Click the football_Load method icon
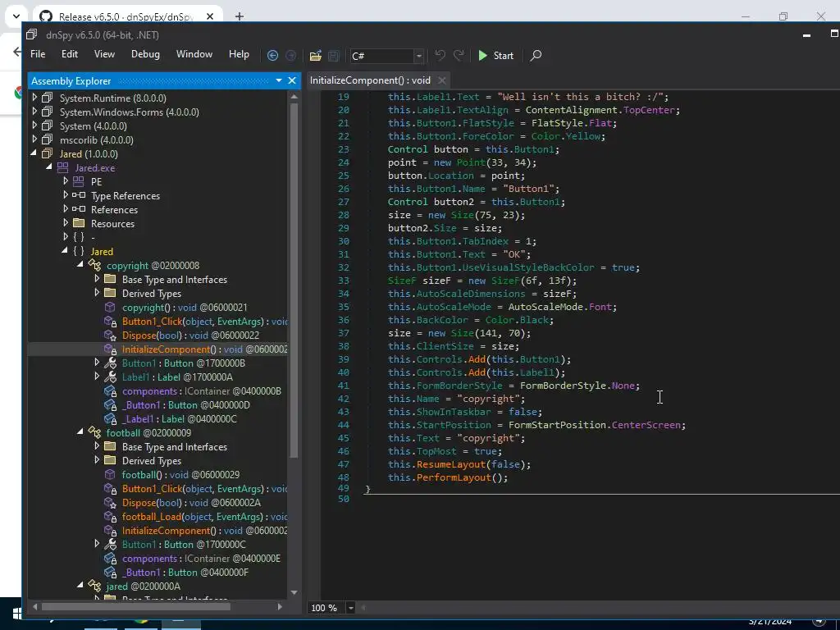Viewport: 840px width, 630px height. tap(110, 517)
